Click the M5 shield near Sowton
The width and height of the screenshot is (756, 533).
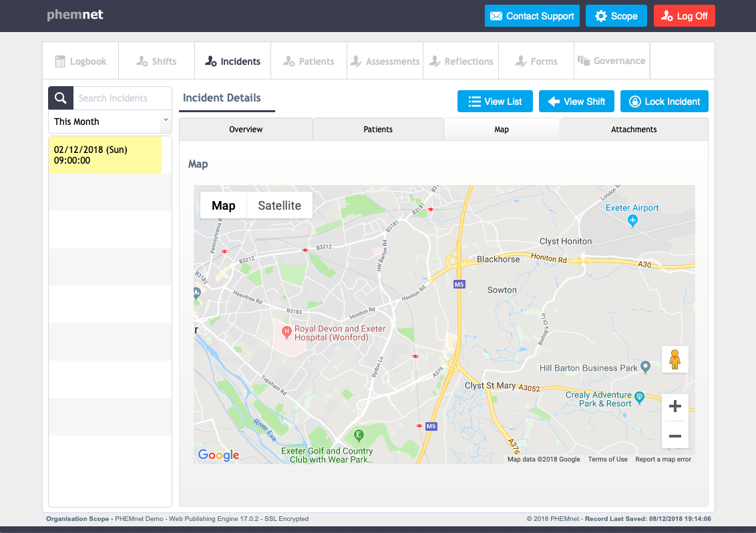pyautogui.click(x=459, y=284)
